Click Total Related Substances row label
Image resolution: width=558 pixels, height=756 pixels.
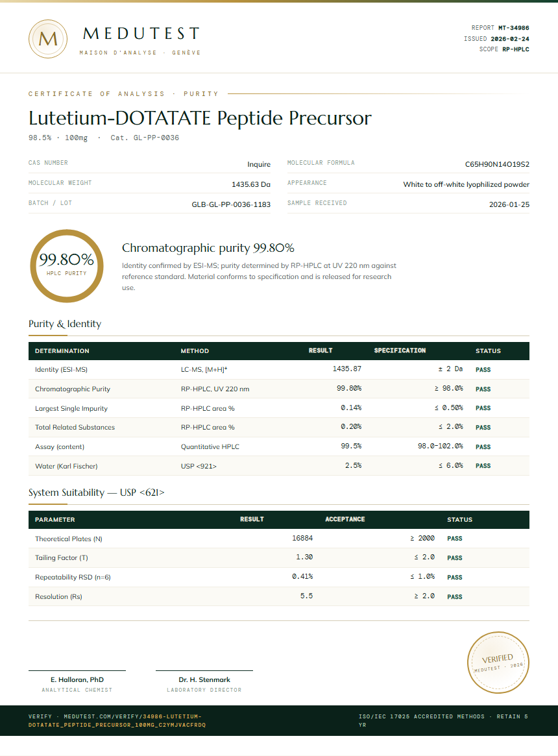click(x=75, y=427)
